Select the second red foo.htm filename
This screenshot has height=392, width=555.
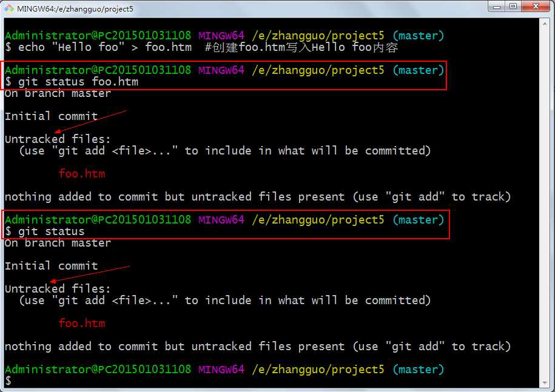click(82, 323)
